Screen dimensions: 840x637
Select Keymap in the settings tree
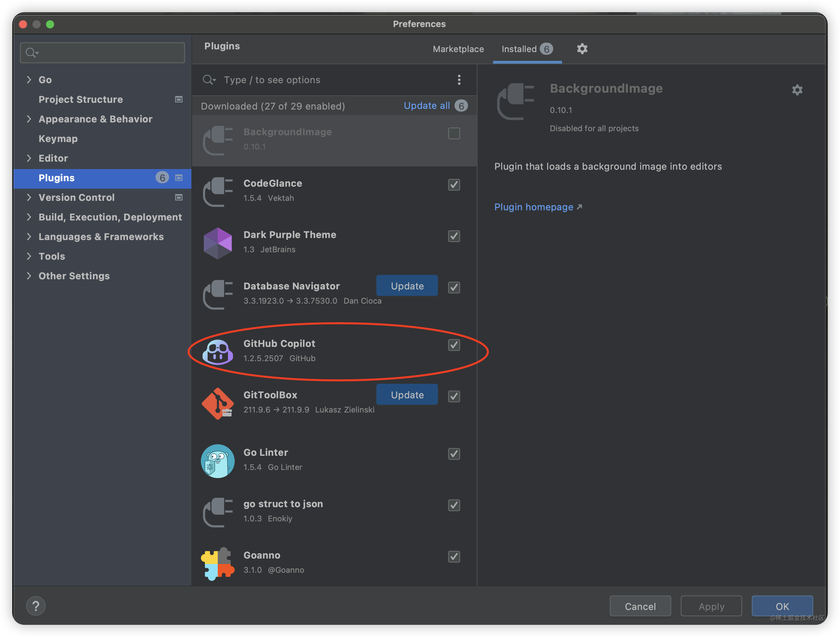pyautogui.click(x=58, y=139)
